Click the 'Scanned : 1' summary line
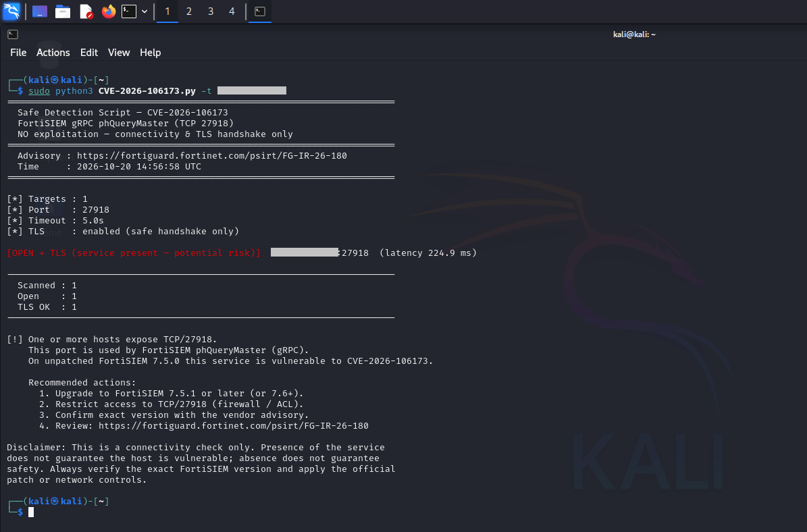The image size is (807, 532). pos(47,286)
